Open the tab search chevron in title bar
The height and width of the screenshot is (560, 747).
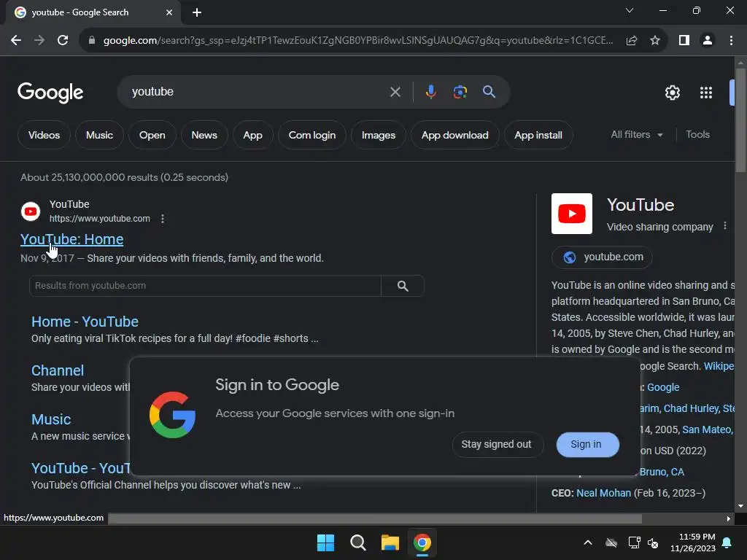[630, 10]
